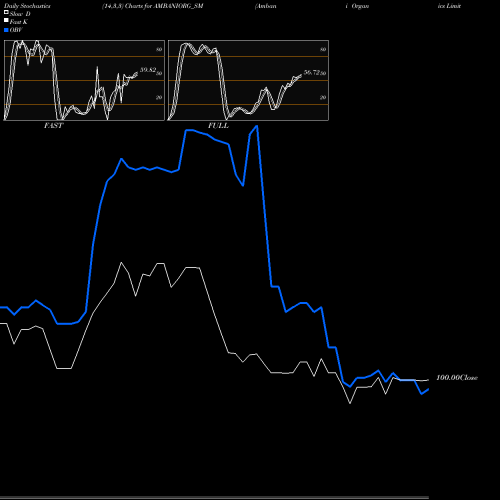Click the blue OBV legend swatch
Screen dimensions: 500x500
(x=6, y=30)
